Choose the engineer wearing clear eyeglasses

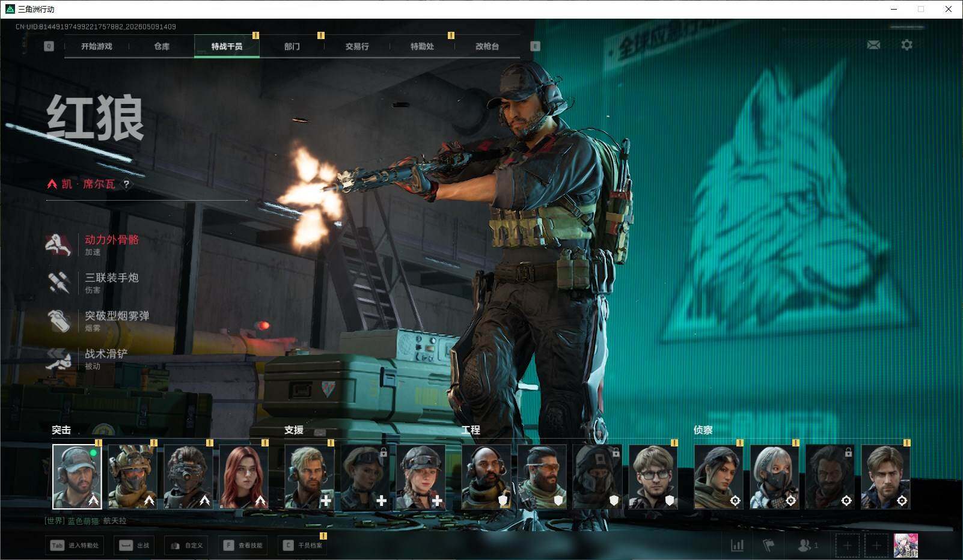[x=653, y=476]
